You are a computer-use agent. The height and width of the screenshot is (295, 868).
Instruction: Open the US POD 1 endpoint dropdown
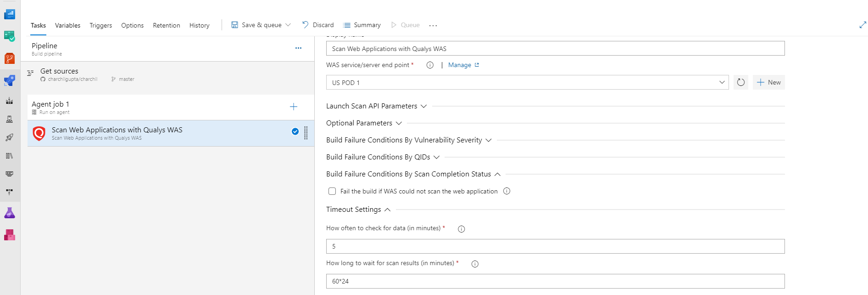click(527, 83)
